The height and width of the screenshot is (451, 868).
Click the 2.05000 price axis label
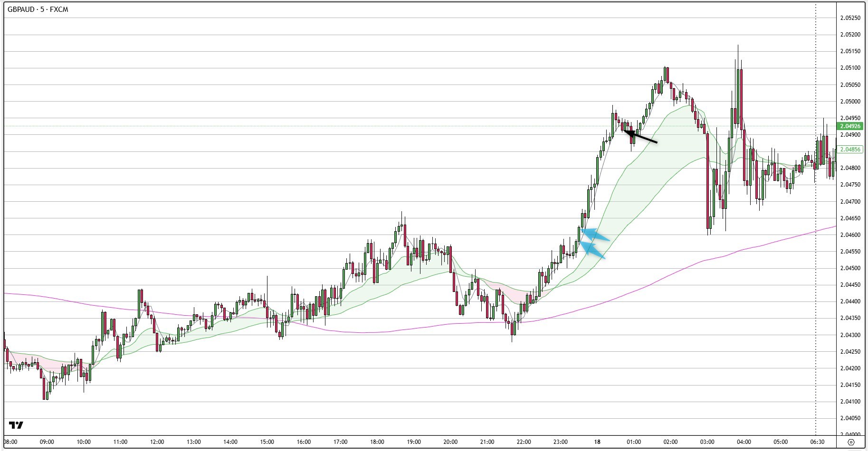[x=850, y=102]
